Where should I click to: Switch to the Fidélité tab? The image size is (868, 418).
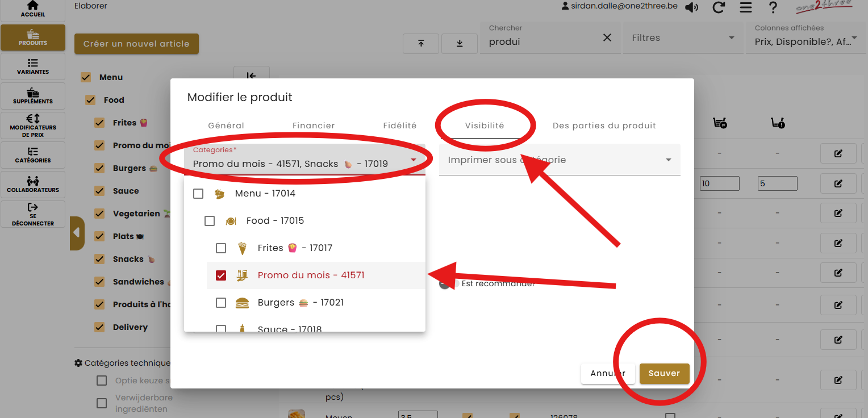click(400, 126)
